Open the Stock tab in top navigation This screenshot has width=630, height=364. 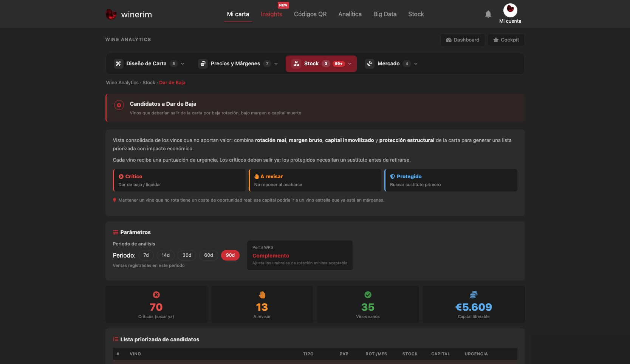tap(416, 14)
